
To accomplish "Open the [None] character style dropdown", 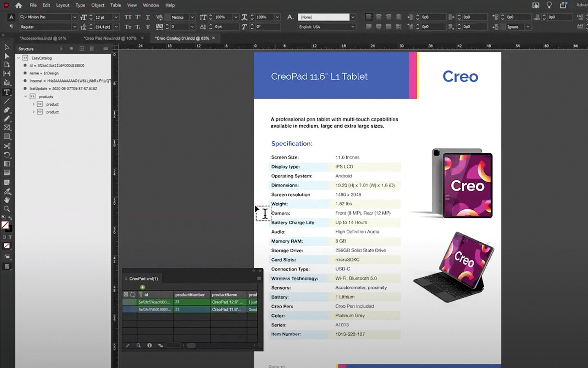I will 353,17.
